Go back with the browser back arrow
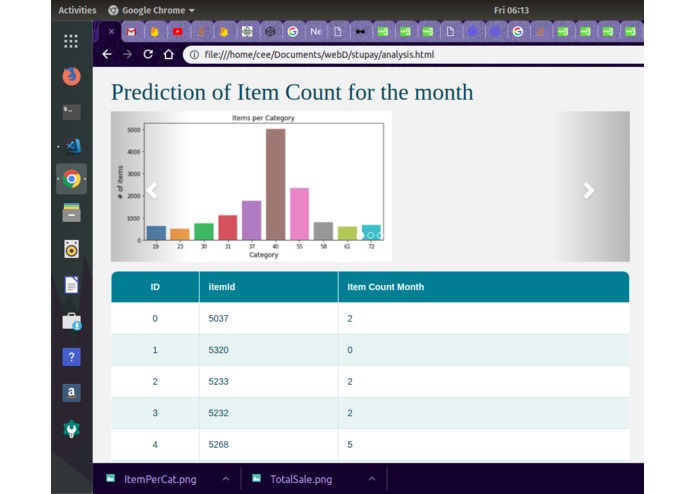Viewport: 695px width, 494px height. (x=106, y=54)
